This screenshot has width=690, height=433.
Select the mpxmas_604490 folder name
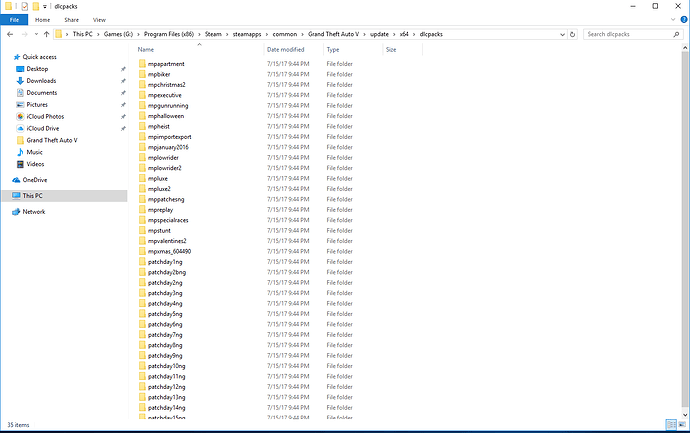coord(169,251)
